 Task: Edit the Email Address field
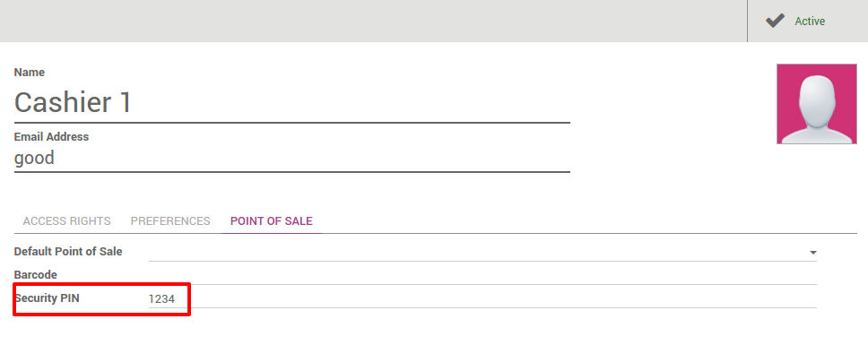point(291,158)
